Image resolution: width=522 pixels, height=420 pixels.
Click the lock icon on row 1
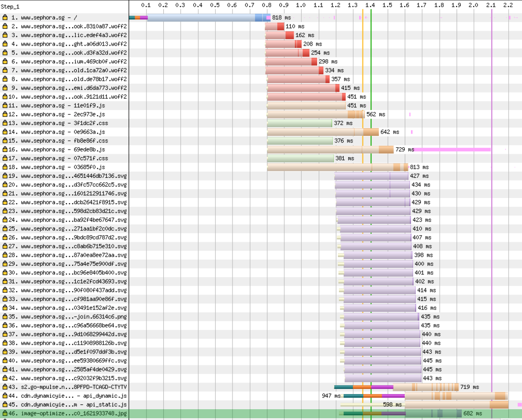point(5,17)
